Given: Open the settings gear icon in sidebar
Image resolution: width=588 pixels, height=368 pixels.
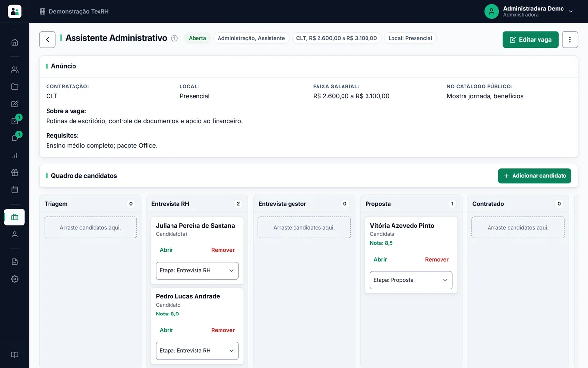Looking at the screenshot, I should coord(15,279).
